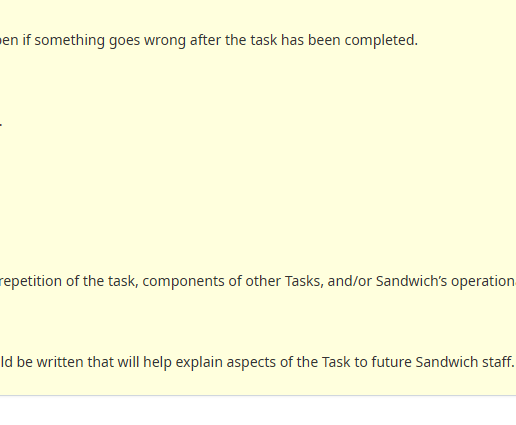Click the word "repetition" in the middle sentence
The image size is (516, 425).
tap(31, 281)
